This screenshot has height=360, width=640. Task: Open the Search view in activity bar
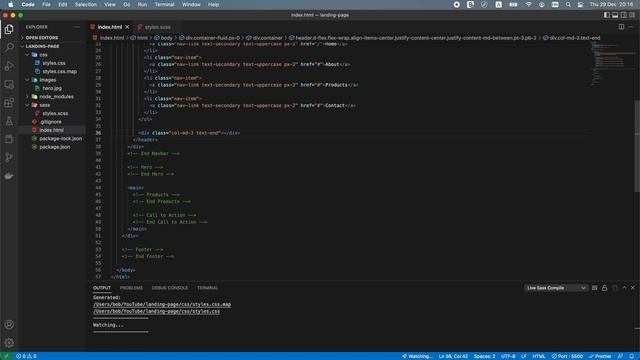pyautogui.click(x=9, y=47)
